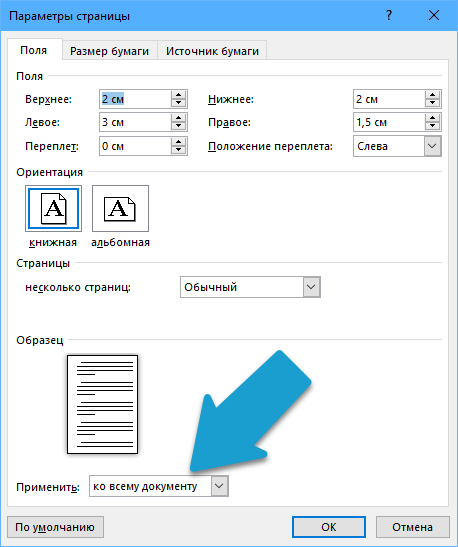Close the Параметры страницы dialog
This screenshot has width=458, height=547.
coord(434,15)
